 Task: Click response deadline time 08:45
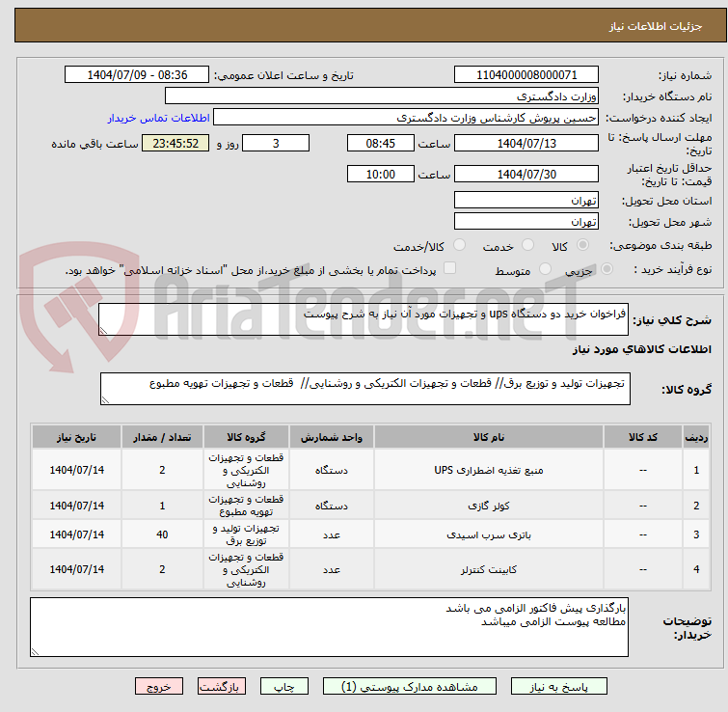(380, 143)
